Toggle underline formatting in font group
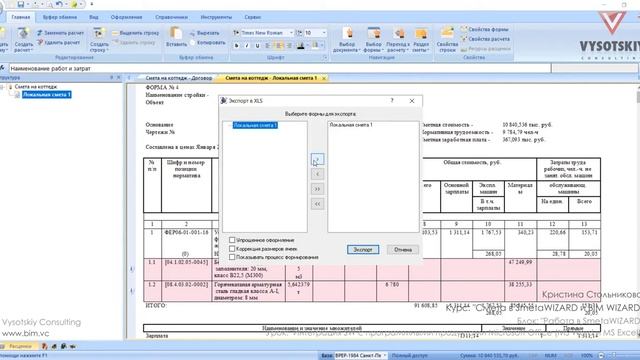640x360 pixels. tap(257, 46)
